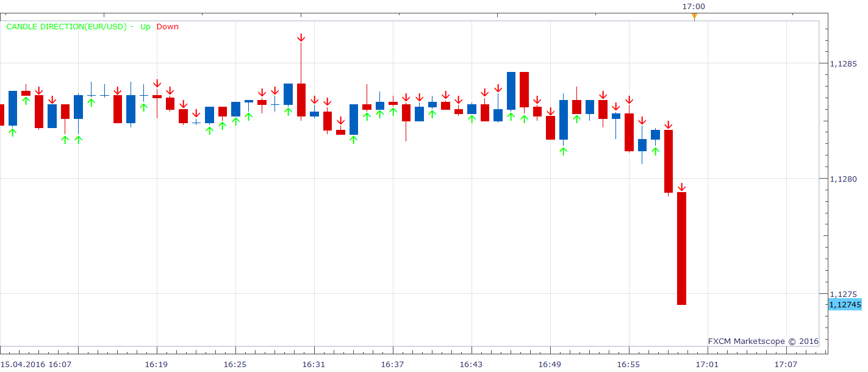Click the 1,1280 price axis label

coord(844,179)
